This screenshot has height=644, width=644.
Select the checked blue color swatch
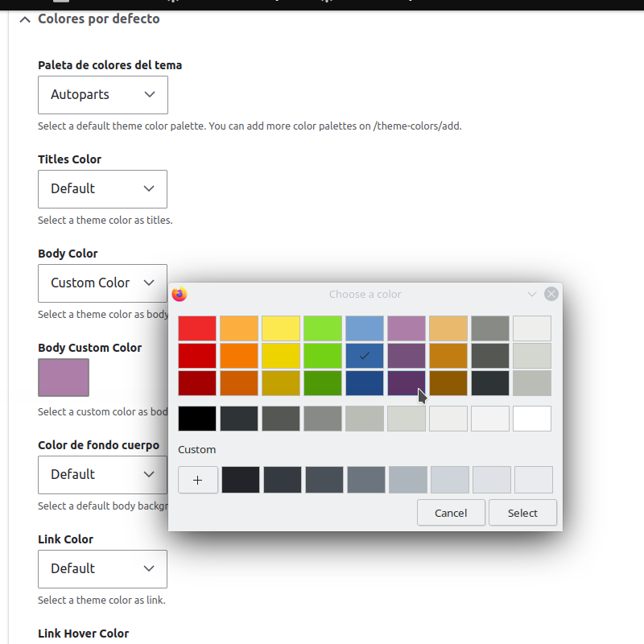click(x=365, y=356)
